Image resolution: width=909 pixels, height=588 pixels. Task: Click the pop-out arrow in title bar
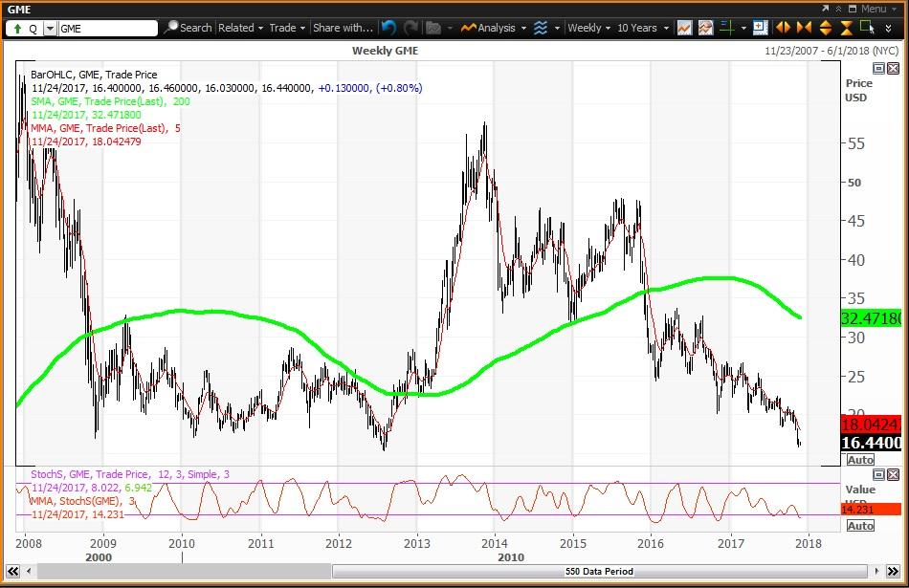[826, 9]
